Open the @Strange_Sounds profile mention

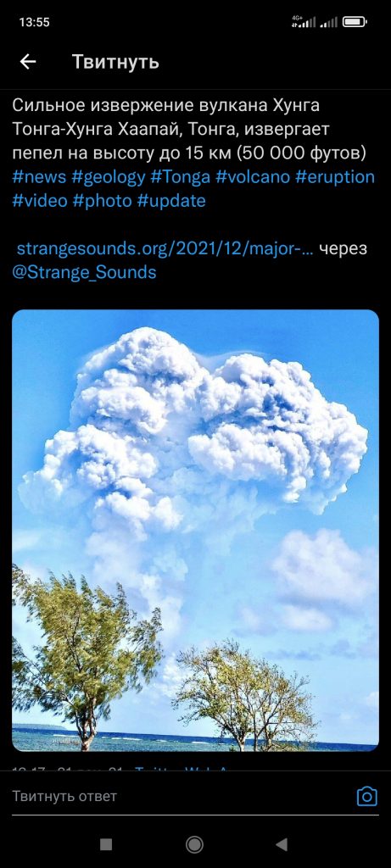(84, 272)
